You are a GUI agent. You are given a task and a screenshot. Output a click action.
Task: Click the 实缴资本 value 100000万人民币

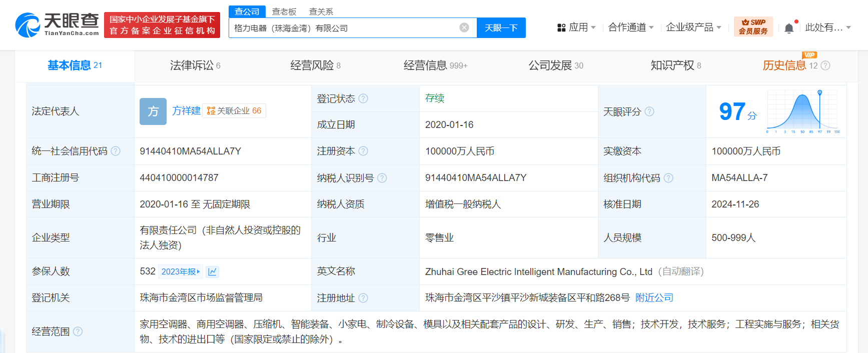pyautogui.click(x=746, y=151)
